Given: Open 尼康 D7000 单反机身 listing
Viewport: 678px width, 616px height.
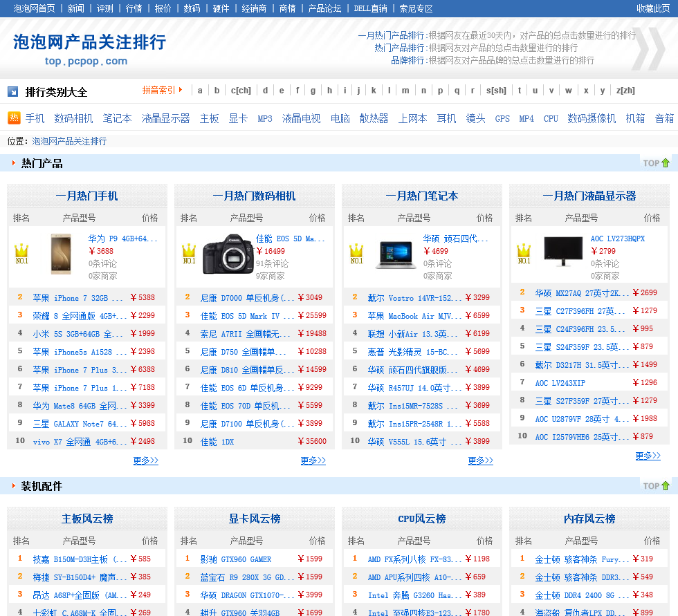Looking at the screenshot, I should coord(247,298).
